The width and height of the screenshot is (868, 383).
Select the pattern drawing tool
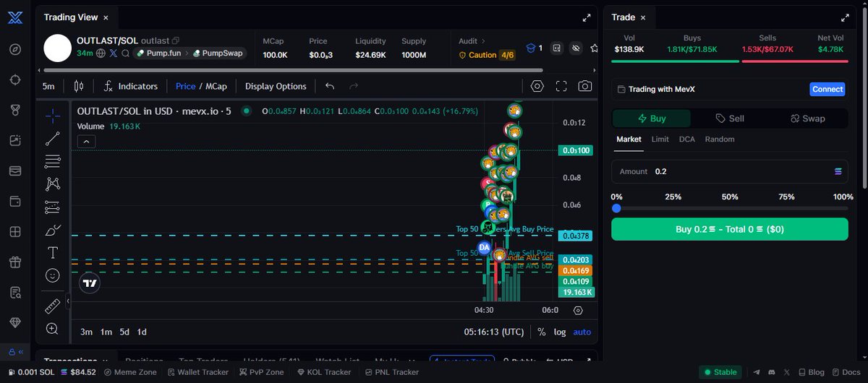point(53,184)
